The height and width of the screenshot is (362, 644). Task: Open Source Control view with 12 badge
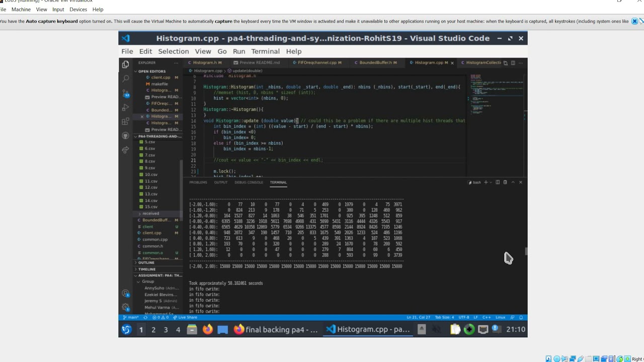click(126, 94)
